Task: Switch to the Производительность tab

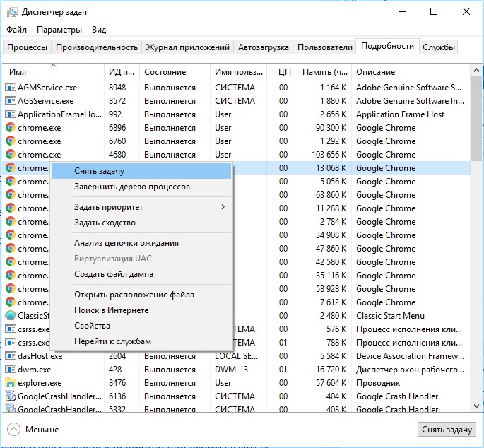Action: click(x=97, y=47)
